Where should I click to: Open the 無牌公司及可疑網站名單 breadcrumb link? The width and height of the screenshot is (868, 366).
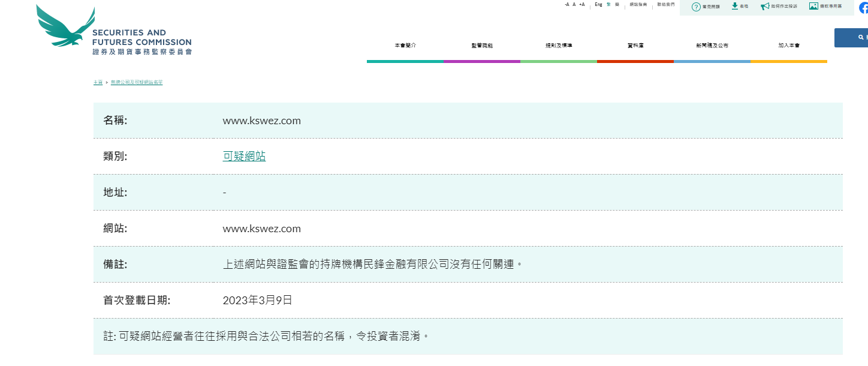tap(137, 82)
